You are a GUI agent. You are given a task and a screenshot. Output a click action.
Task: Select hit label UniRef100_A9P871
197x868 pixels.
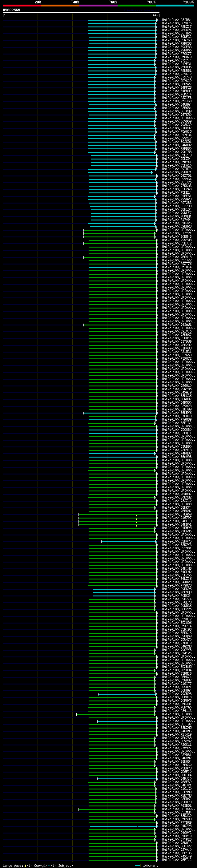click(x=177, y=172)
